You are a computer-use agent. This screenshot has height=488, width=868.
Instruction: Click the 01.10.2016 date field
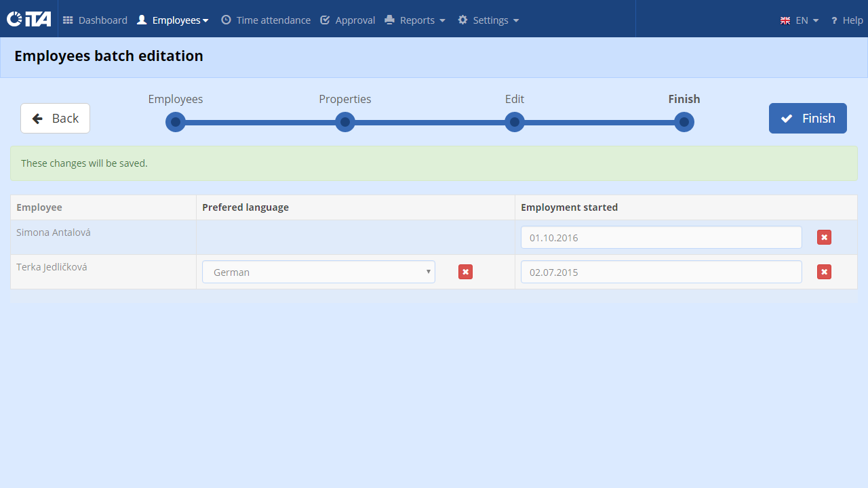point(661,237)
